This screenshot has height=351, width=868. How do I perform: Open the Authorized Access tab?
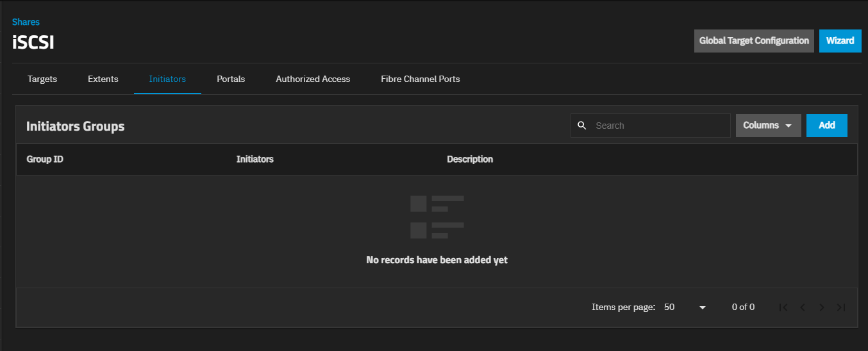click(x=313, y=79)
